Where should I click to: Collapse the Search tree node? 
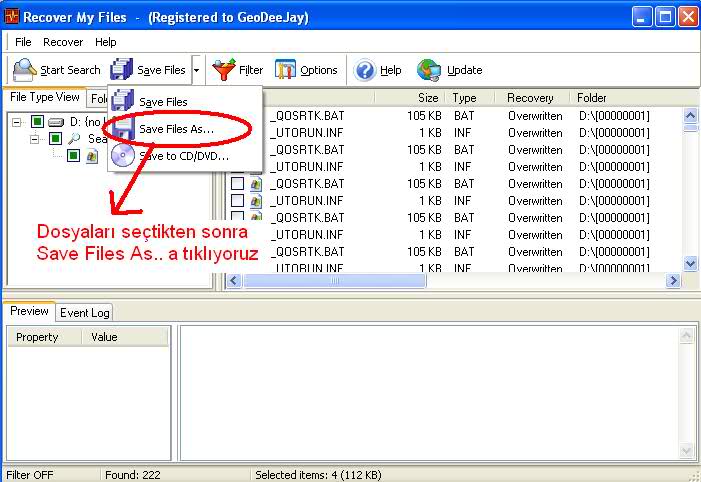(34, 139)
